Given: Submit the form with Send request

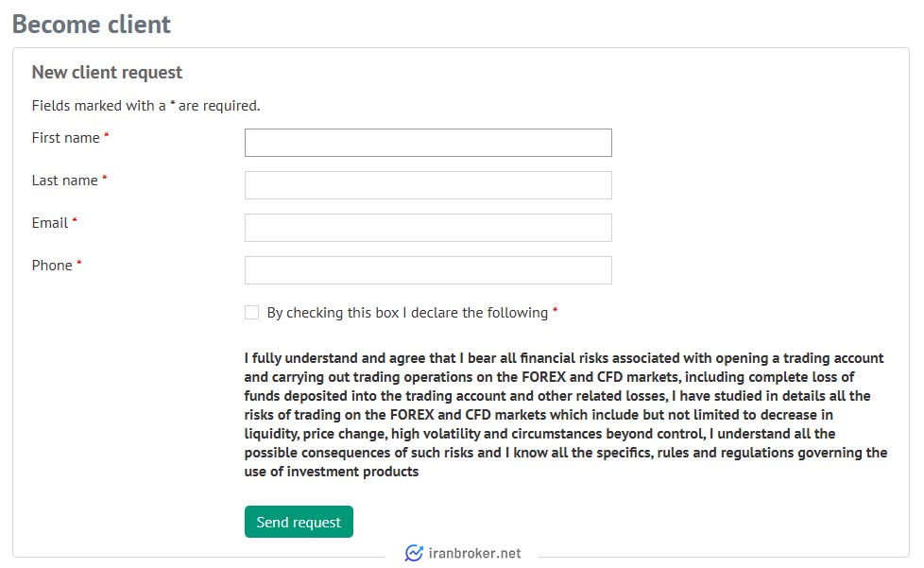Looking at the screenshot, I should (299, 522).
